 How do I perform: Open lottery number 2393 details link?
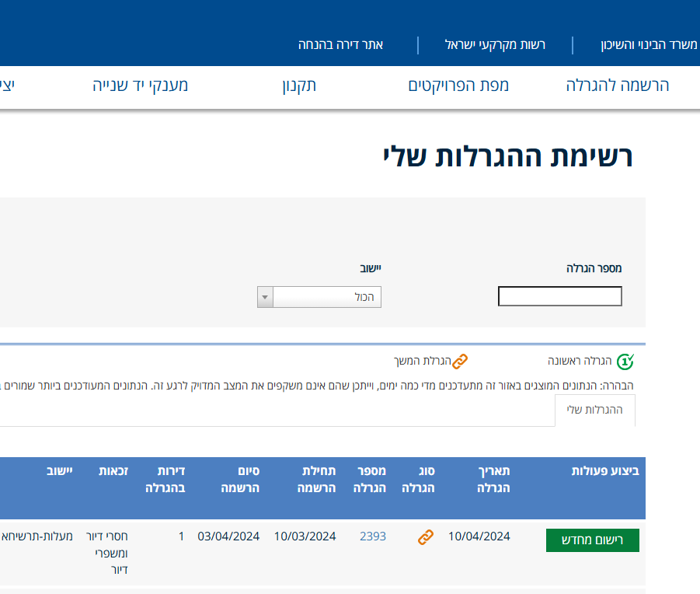(x=372, y=536)
